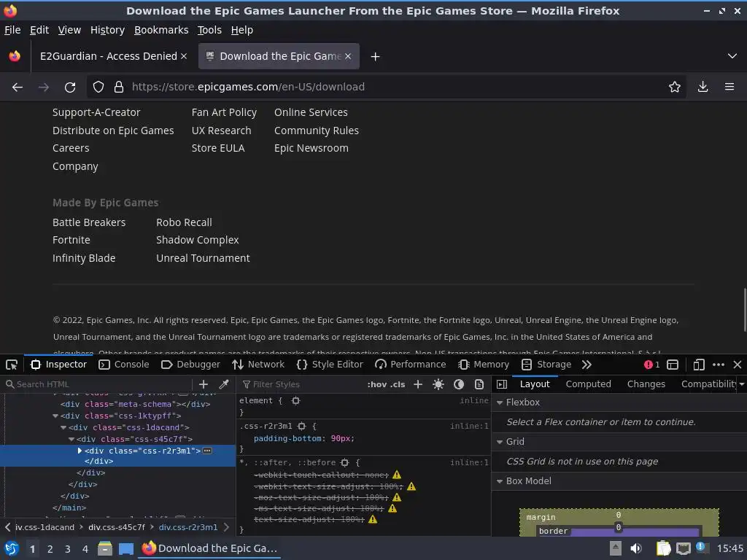Highlight elements matching .css-r2r3m1 selector
This screenshot has width=747, height=560.
301,426
